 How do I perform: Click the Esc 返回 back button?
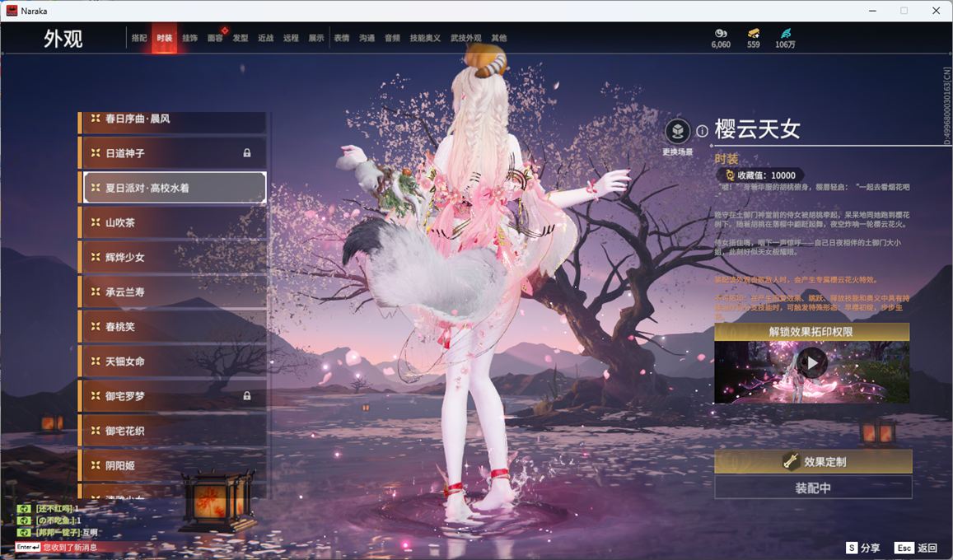pyautogui.click(x=916, y=548)
